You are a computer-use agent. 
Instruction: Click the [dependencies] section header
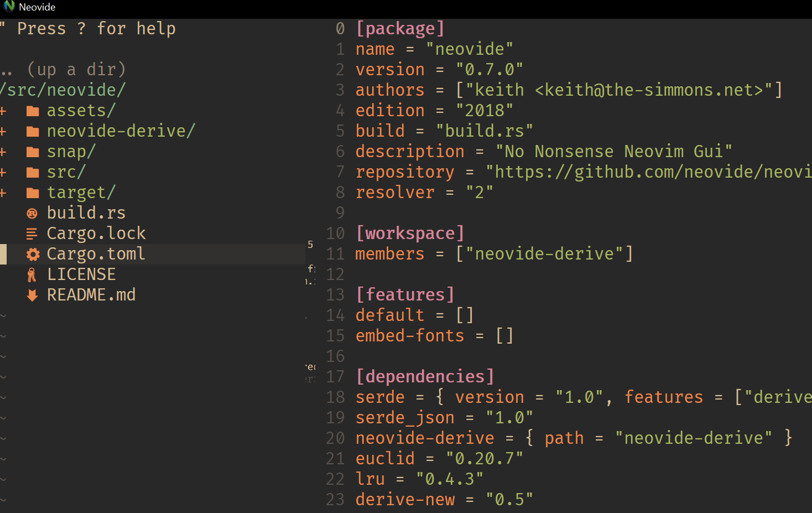click(x=425, y=376)
